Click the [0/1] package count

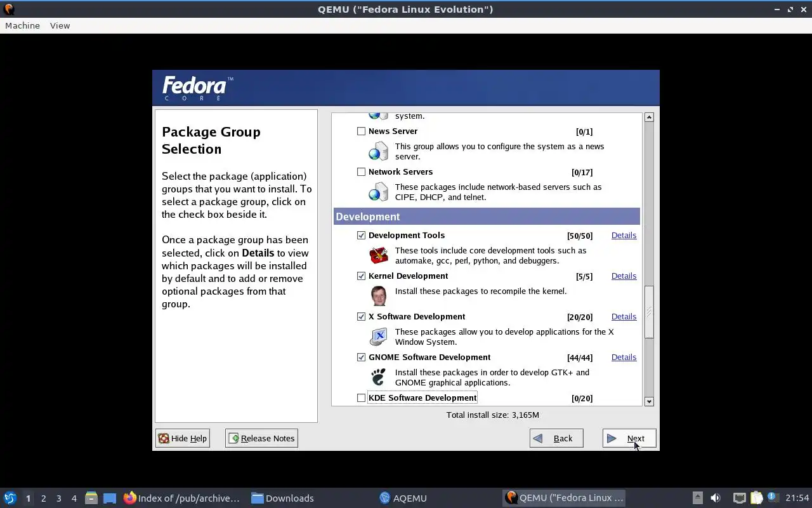pos(584,131)
